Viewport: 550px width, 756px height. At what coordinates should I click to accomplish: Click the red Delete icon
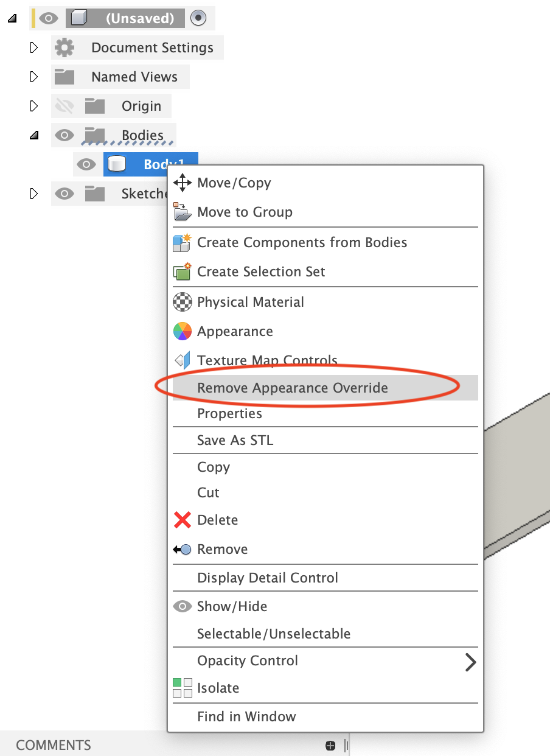coord(182,520)
